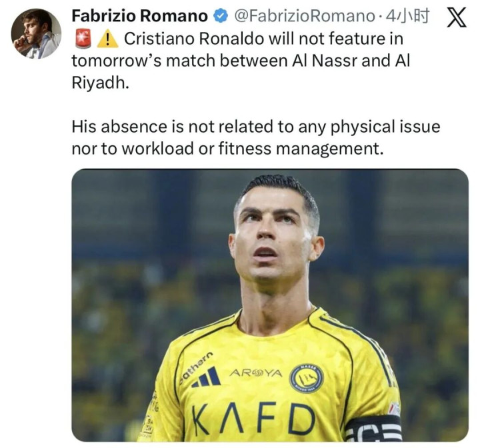
Task: Click the word Riyadh in the tweet
Action: point(99,83)
